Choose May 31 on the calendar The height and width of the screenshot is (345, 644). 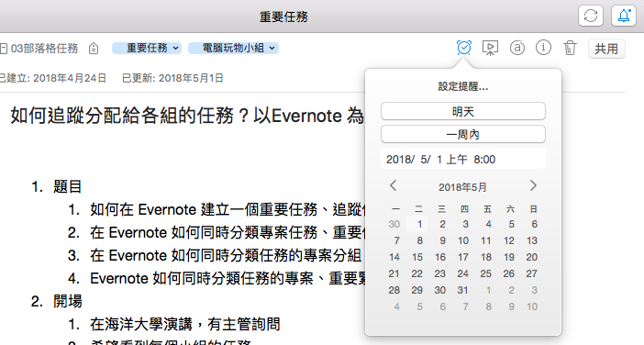463,290
